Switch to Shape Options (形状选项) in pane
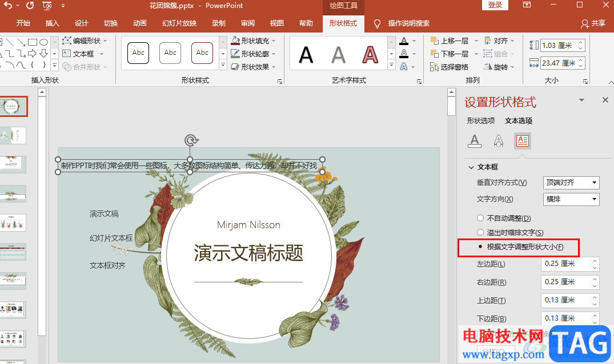The height and width of the screenshot is (364, 614). (480, 121)
